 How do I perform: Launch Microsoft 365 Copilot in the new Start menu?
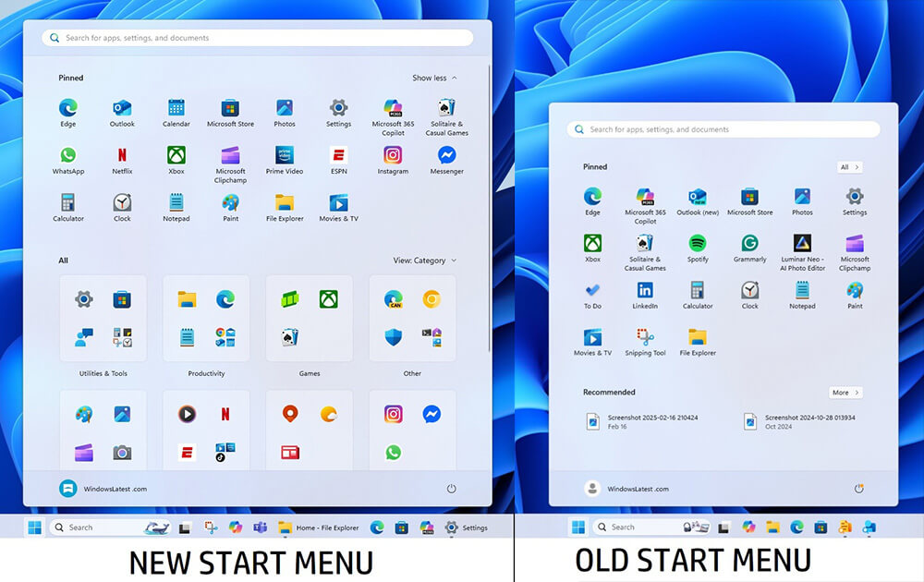point(393,117)
